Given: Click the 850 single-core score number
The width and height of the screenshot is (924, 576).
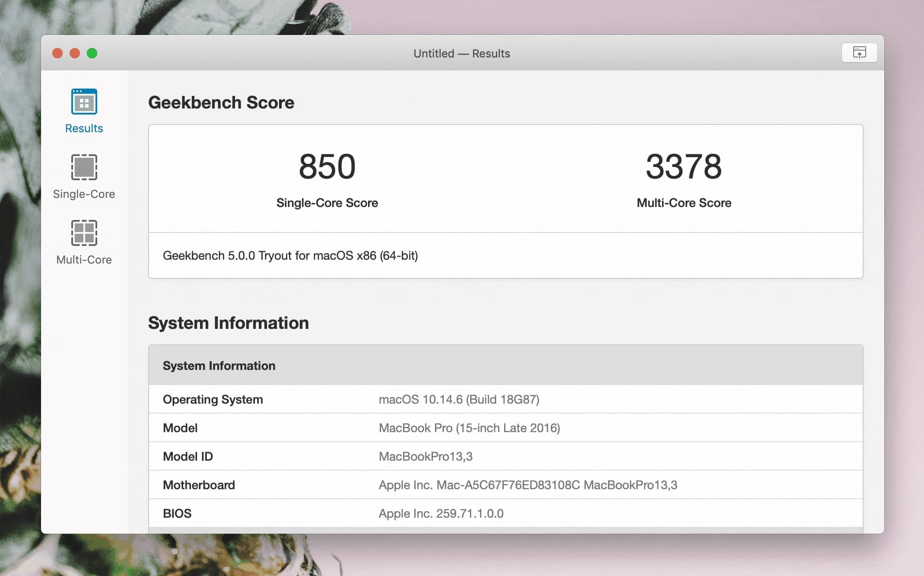Looking at the screenshot, I should click(x=327, y=166).
